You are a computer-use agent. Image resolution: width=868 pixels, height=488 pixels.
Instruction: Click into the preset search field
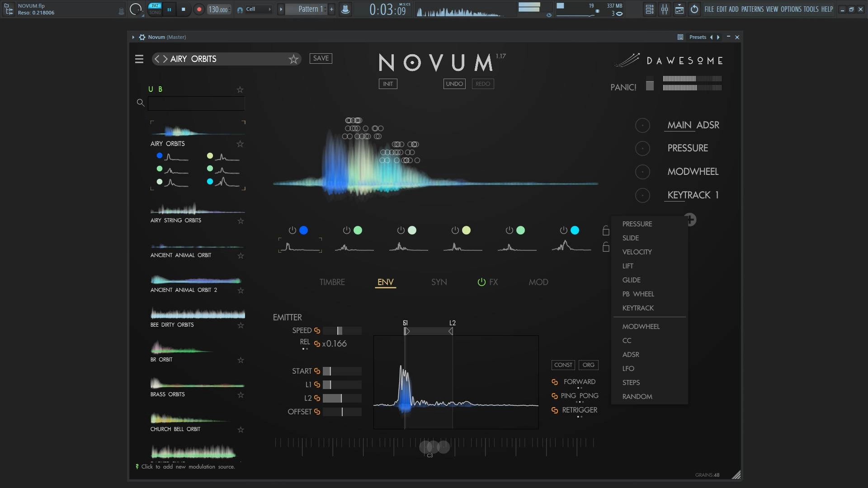tap(196, 103)
